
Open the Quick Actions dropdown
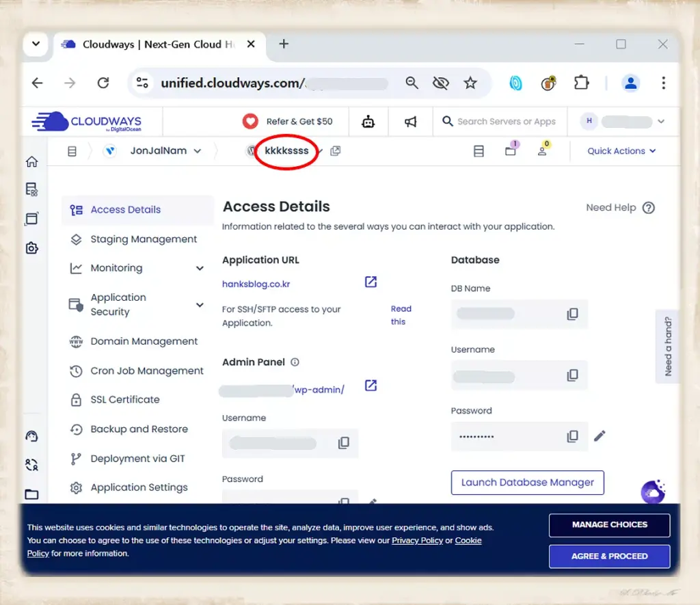pyautogui.click(x=621, y=151)
